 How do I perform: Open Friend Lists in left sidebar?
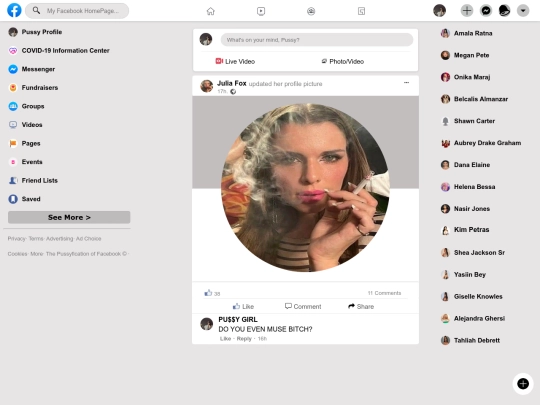click(33, 180)
